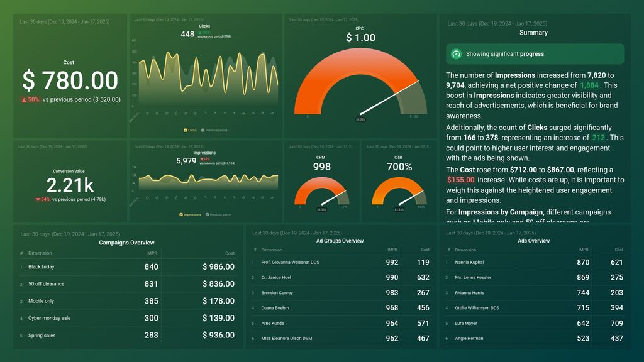Screen dimensions: 644x362
Task: Click the 'Summary' heading
Action: click(x=533, y=33)
